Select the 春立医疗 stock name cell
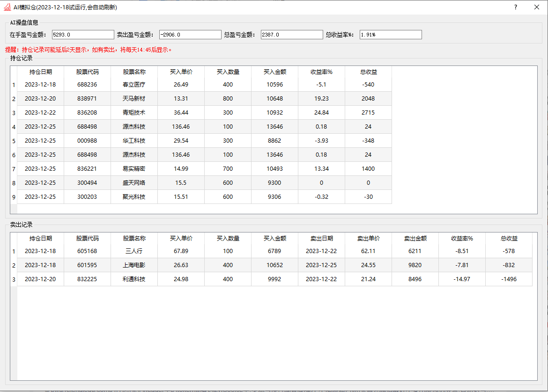The width and height of the screenshot is (548, 392). click(x=134, y=85)
